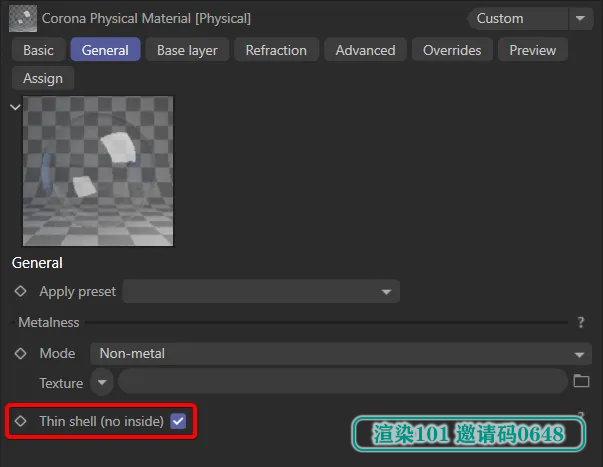The height and width of the screenshot is (467, 603).
Task: Uncheck Thin shell (no inside) checkbox
Action: point(178,421)
